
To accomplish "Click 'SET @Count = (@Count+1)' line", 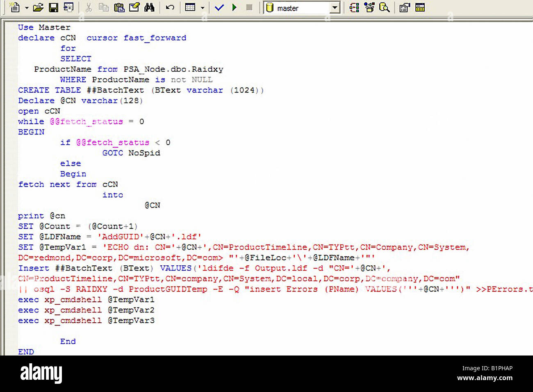I will 78,226.
